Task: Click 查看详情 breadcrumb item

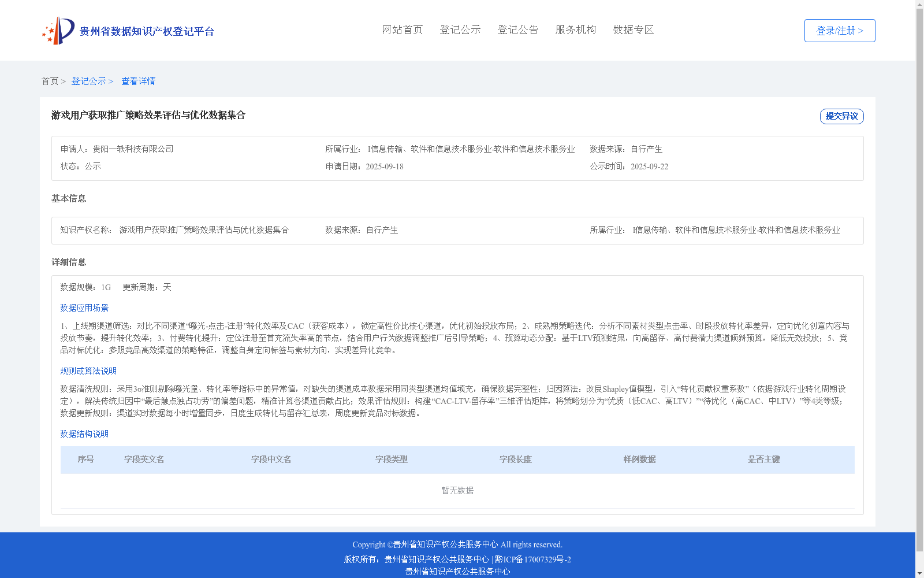Action: [x=138, y=81]
